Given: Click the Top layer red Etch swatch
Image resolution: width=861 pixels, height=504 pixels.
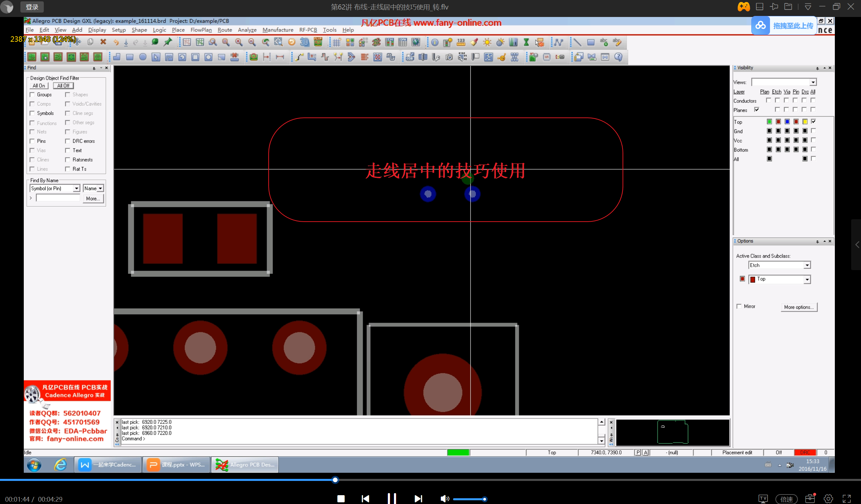Looking at the screenshot, I should point(778,122).
